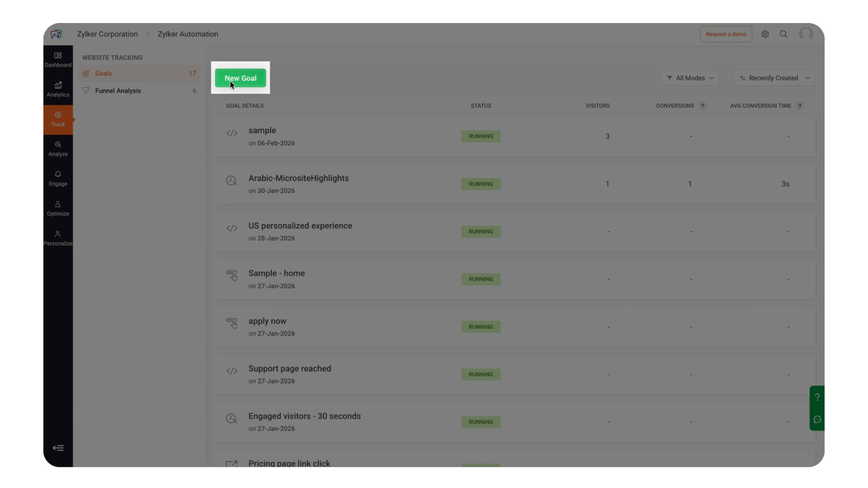Expand the All Modes filter dropdown
This screenshot has height=488, width=868.
pos(690,78)
